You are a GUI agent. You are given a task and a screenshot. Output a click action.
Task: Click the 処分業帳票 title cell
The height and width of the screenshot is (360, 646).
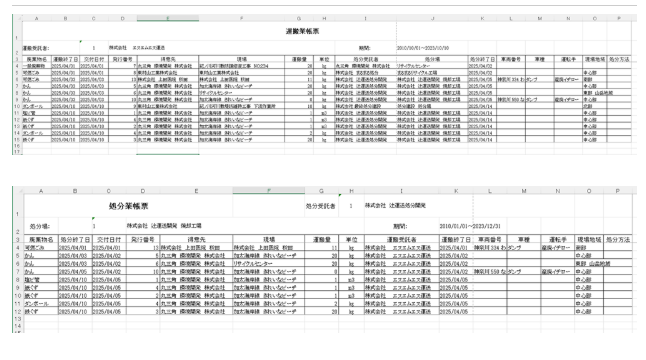(128, 206)
